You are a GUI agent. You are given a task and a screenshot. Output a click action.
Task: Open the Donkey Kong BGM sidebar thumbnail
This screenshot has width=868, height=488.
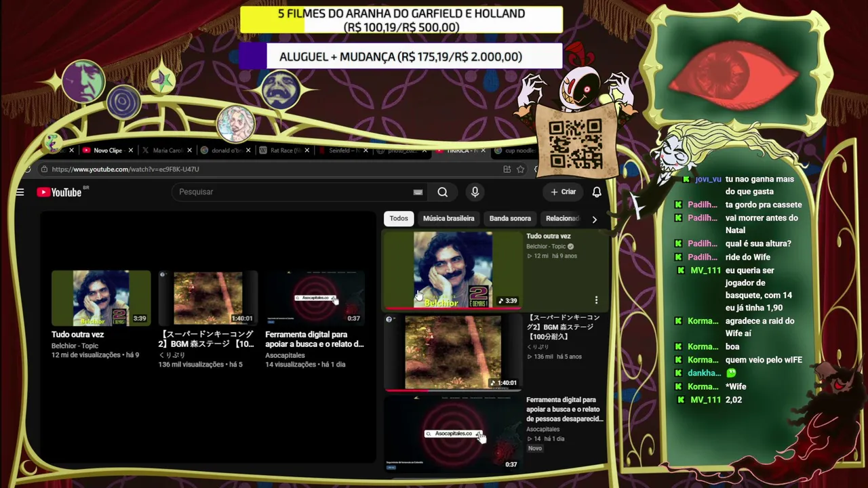[453, 352]
